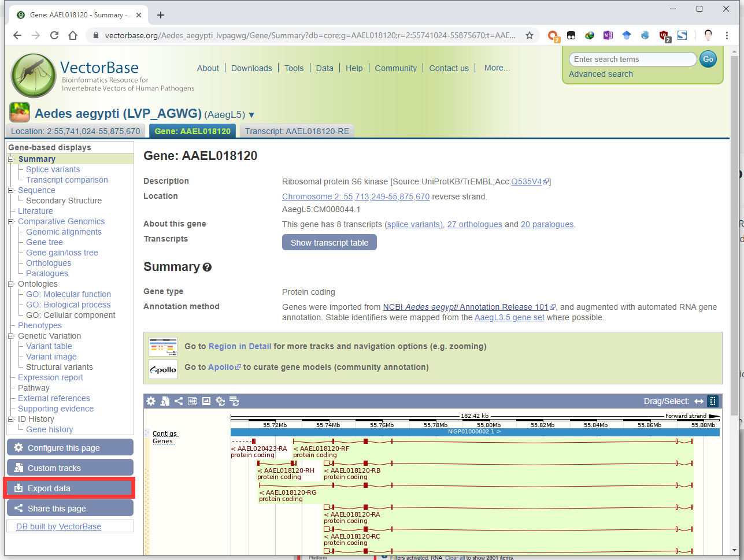Collapse the Comparative Genomics tree node
The height and width of the screenshot is (560, 744).
pos(11,221)
